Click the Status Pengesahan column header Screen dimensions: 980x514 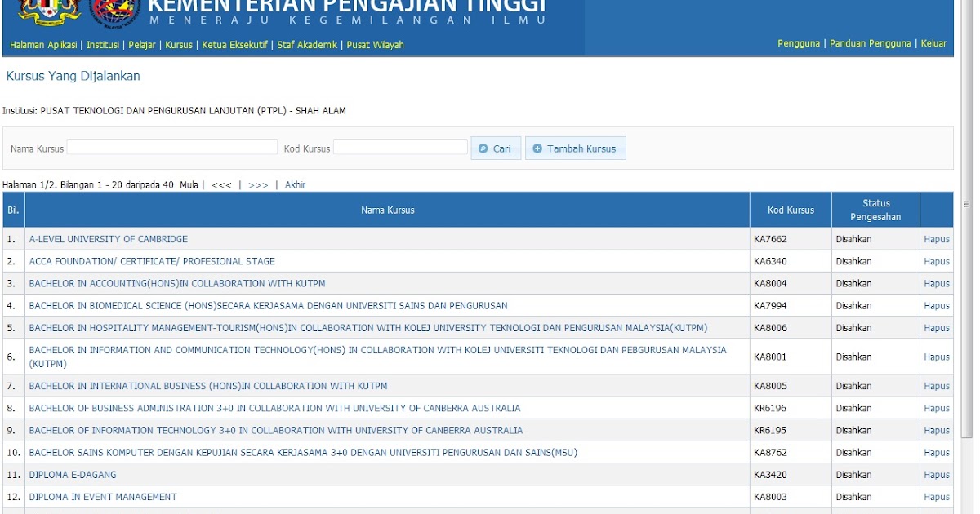click(875, 210)
